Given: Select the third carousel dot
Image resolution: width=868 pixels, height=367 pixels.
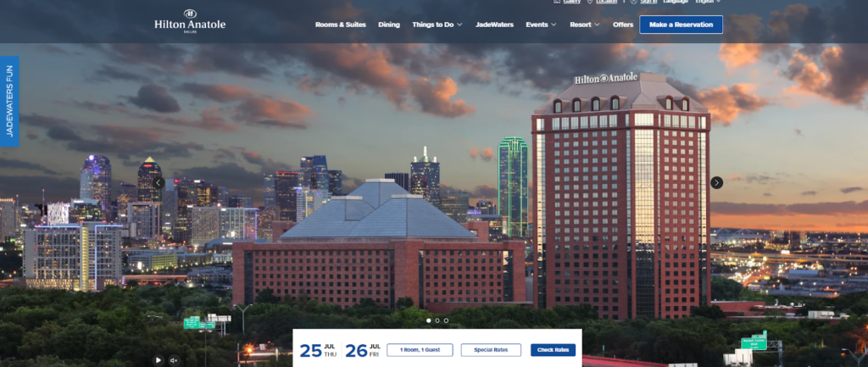Looking at the screenshot, I should click(446, 320).
